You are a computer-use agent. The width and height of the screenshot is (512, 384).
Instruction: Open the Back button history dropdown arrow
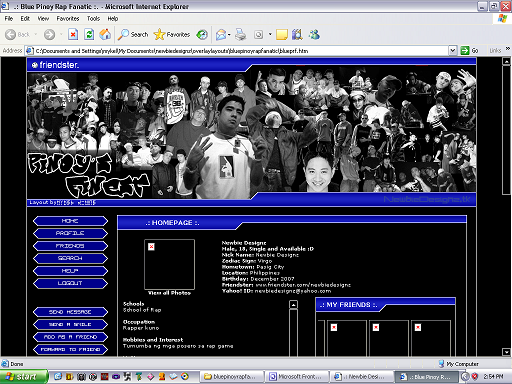(35, 34)
